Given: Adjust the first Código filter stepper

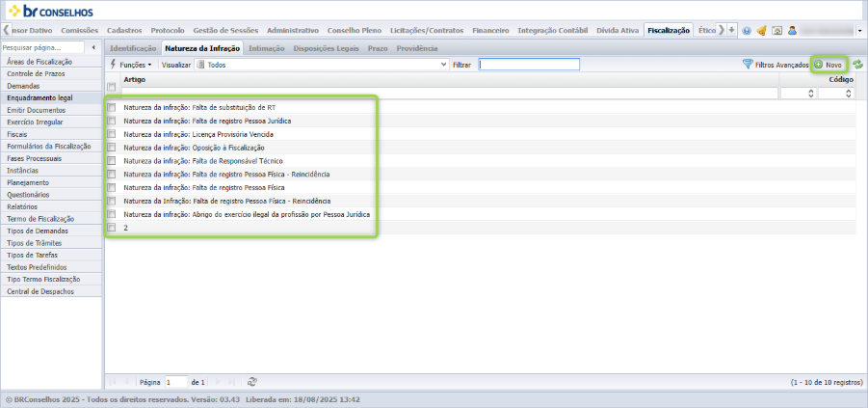Looking at the screenshot, I should (x=811, y=94).
